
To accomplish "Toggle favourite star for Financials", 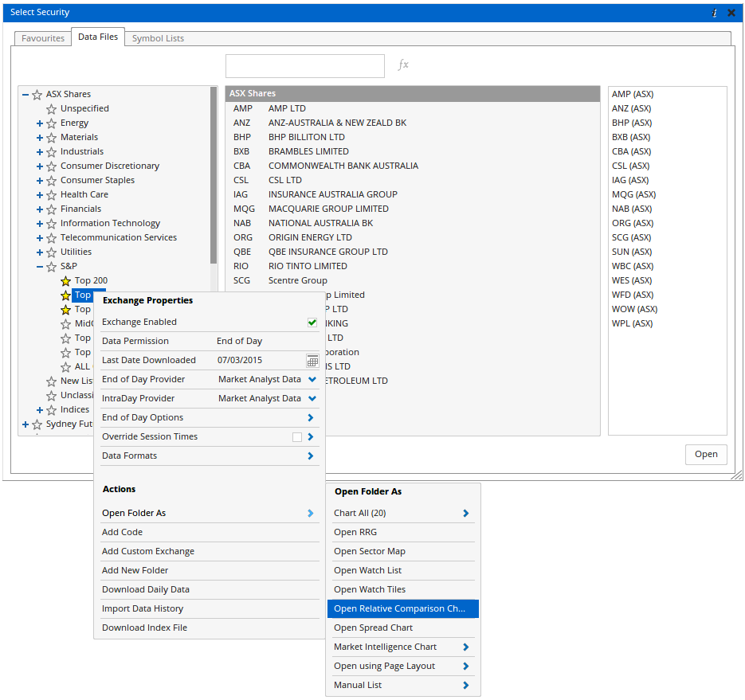I will click(x=51, y=209).
